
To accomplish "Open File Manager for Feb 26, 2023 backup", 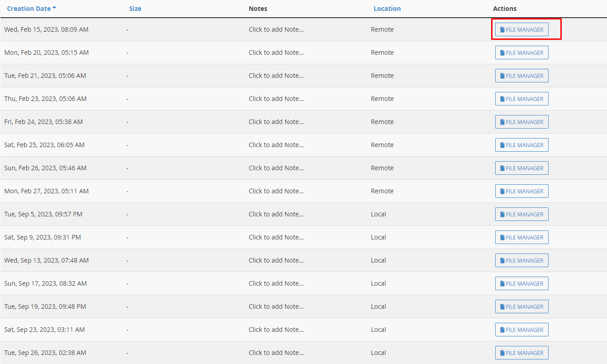I will pos(521,168).
